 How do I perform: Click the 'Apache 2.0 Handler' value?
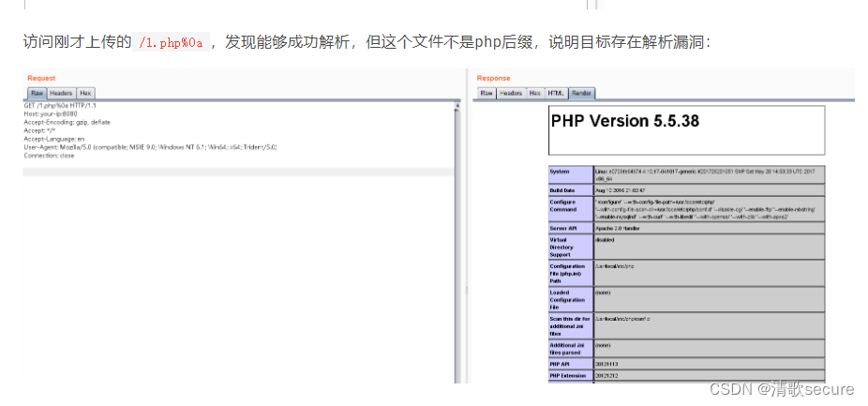616,228
